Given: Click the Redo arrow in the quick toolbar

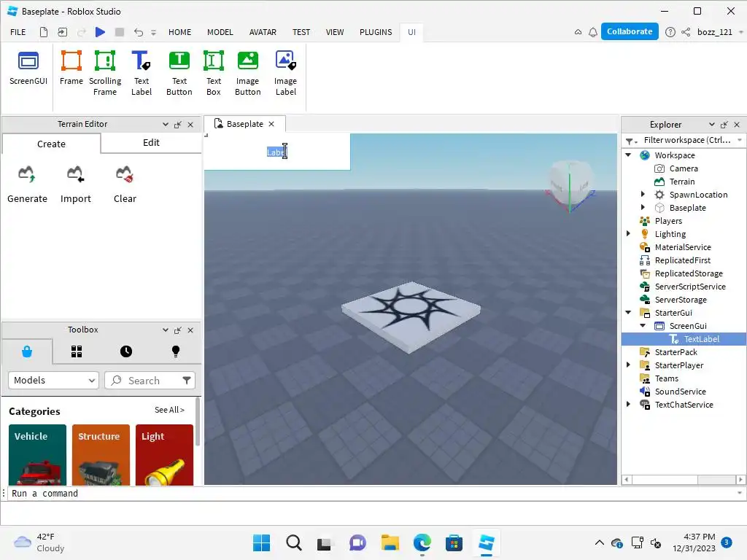Looking at the screenshot, I should coord(82,32).
